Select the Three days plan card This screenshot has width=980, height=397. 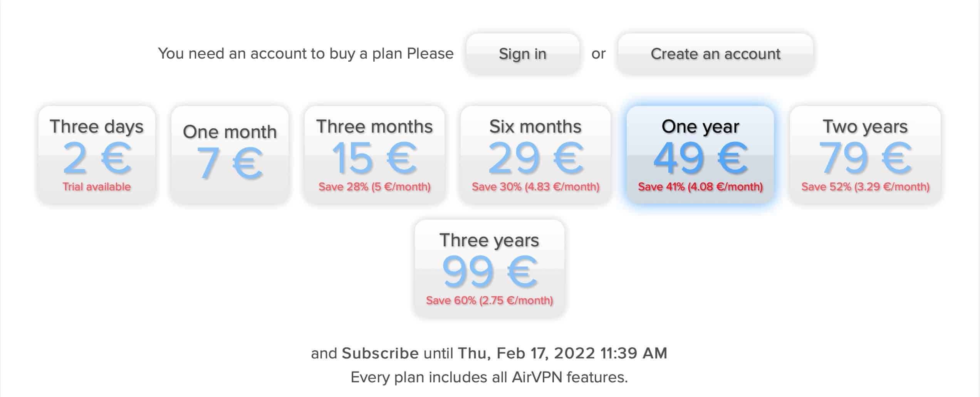coord(97,155)
